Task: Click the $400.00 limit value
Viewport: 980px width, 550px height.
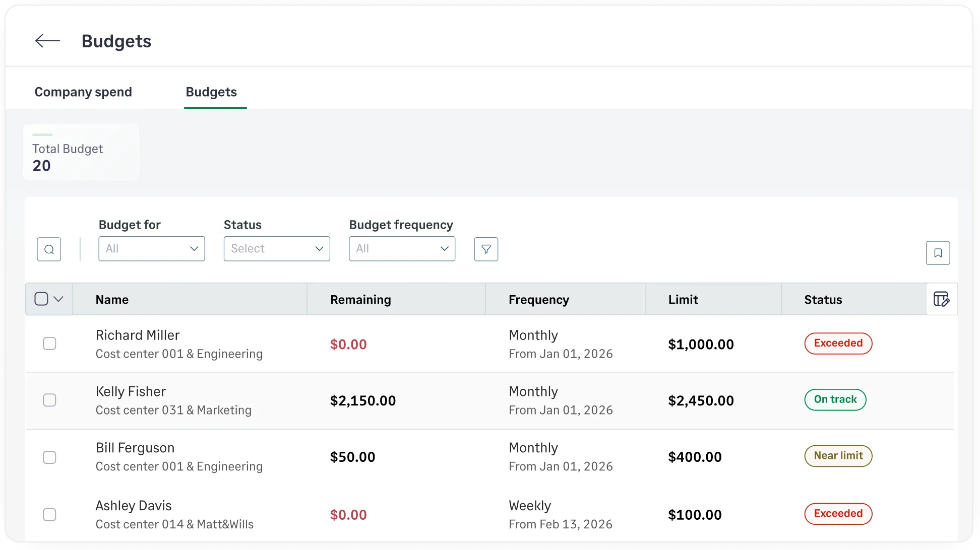Action: tap(695, 457)
